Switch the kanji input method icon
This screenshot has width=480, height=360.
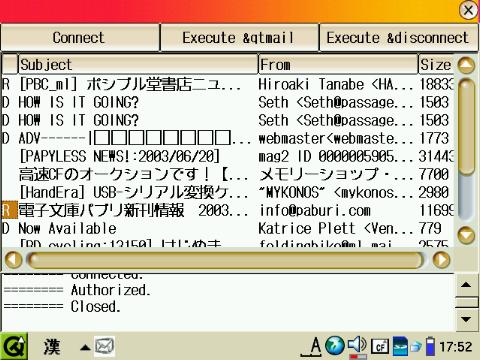coord(52,347)
